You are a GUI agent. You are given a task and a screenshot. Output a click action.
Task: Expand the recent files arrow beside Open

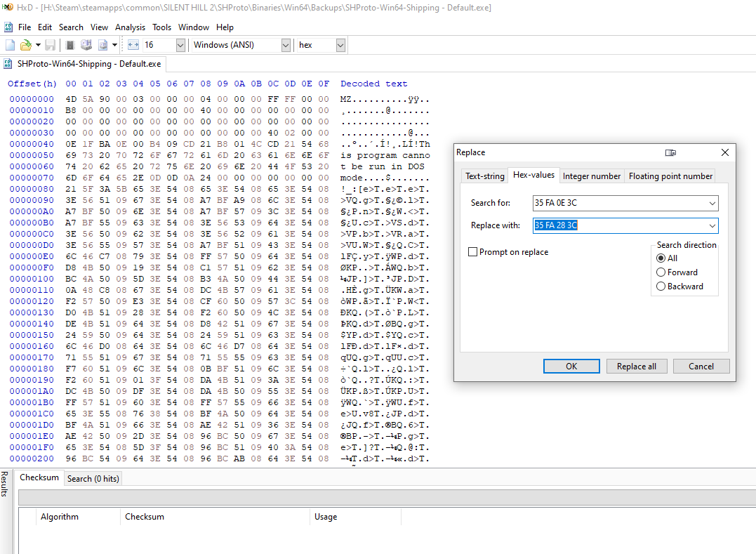[38, 46]
